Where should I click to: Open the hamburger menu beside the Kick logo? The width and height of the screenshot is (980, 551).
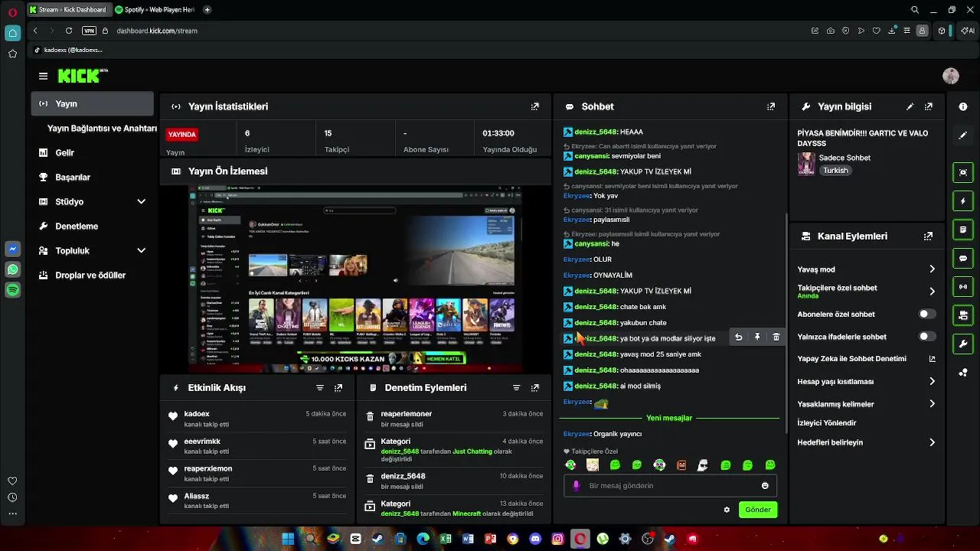pyautogui.click(x=43, y=76)
